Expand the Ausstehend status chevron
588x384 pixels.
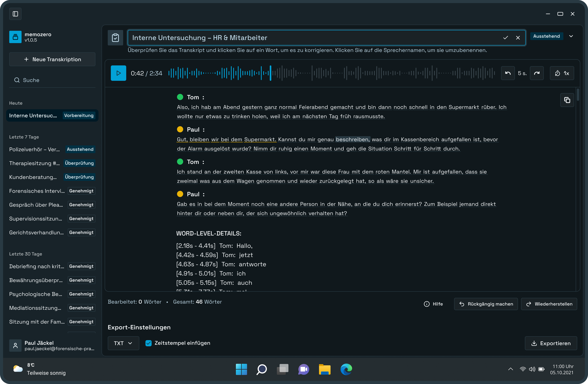click(571, 36)
